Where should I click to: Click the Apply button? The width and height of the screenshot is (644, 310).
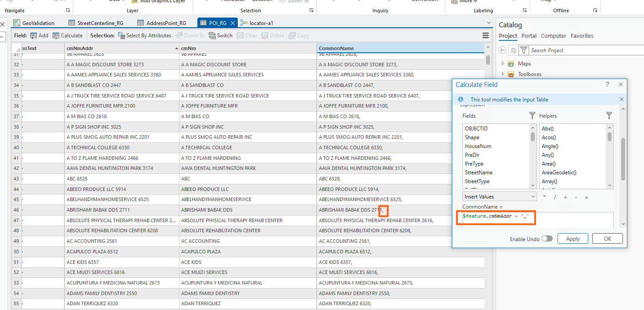[572, 238]
